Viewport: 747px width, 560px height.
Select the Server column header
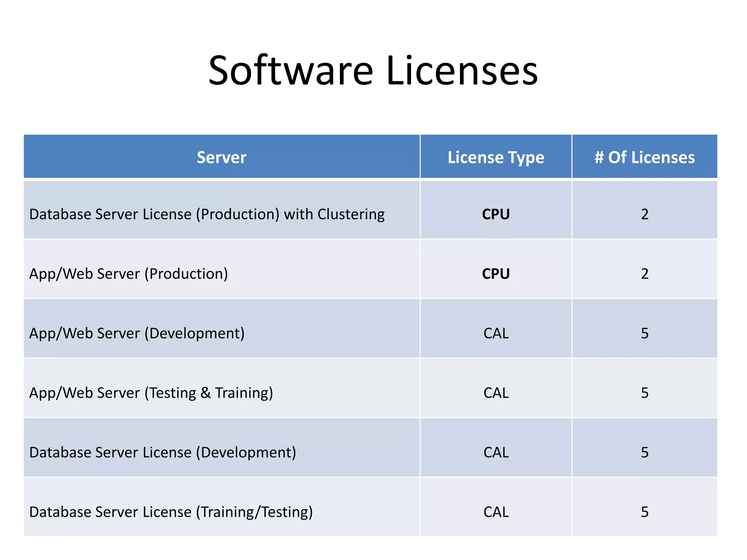[221, 157]
